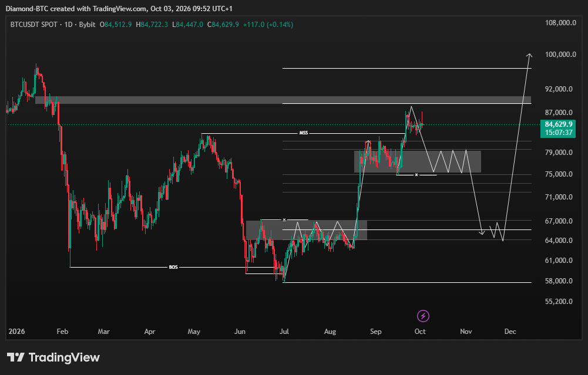Click the 2026 year label on time axis
Screen dimensions: 588x375
(16, 332)
